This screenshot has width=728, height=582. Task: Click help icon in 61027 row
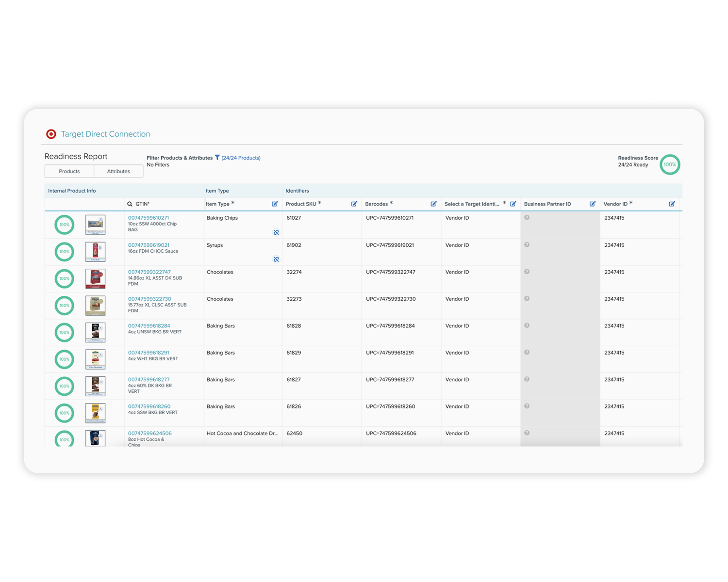[527, 218]
